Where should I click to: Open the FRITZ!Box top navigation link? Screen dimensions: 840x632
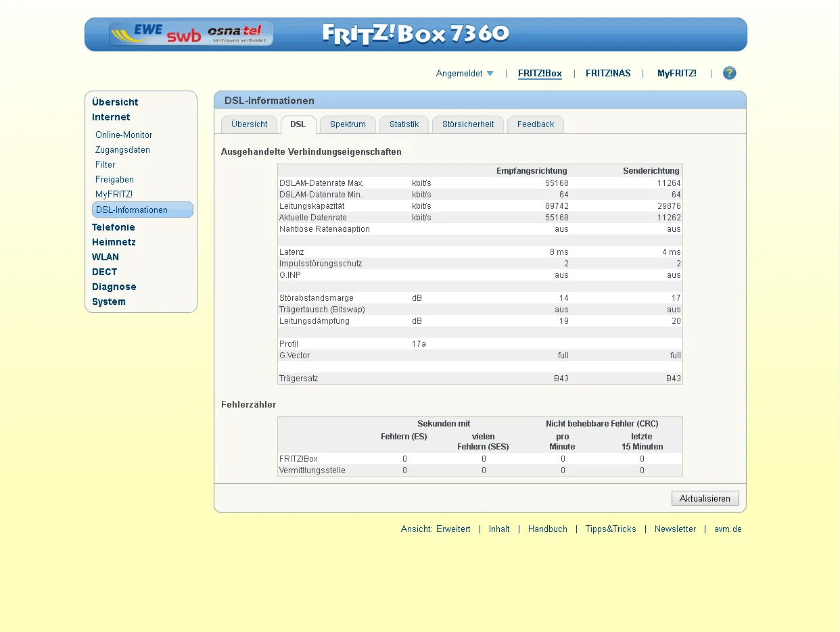tap(540, 74)
